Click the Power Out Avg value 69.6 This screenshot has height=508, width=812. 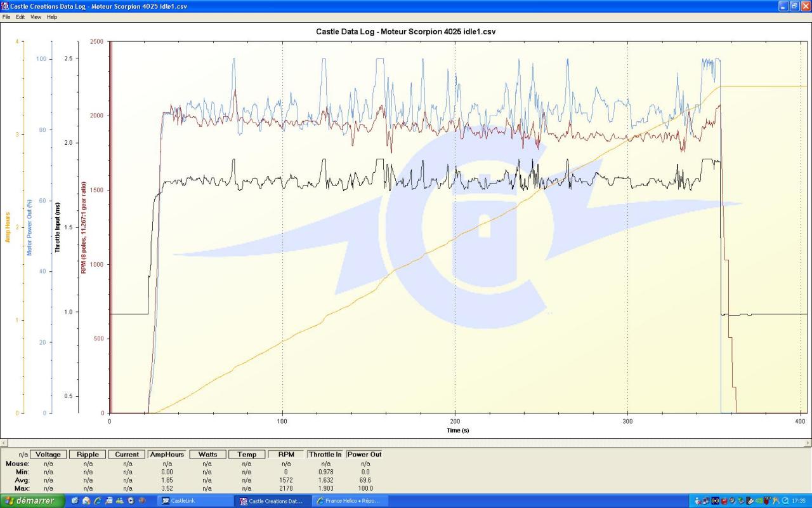[365, 480]
